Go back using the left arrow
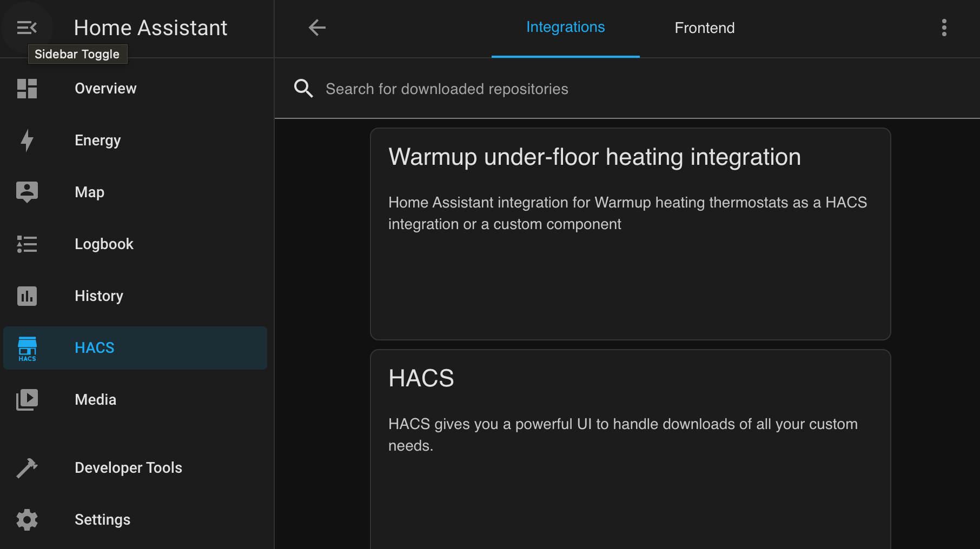 tap(317, 28)
